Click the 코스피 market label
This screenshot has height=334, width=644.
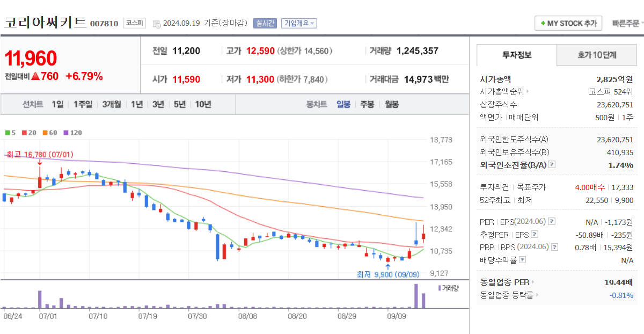click(x=134, y=23)
